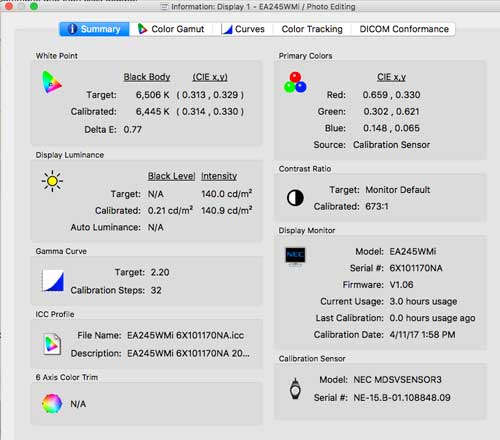Click the Black Level column header
The height and width of the screenshot is (440, 500).
pyautogui.click(x=171, y=176)
